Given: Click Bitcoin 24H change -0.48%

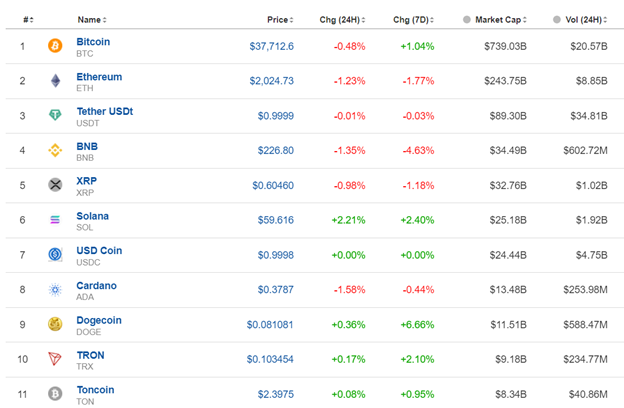Looking at the screenshot, I should 349,46.
